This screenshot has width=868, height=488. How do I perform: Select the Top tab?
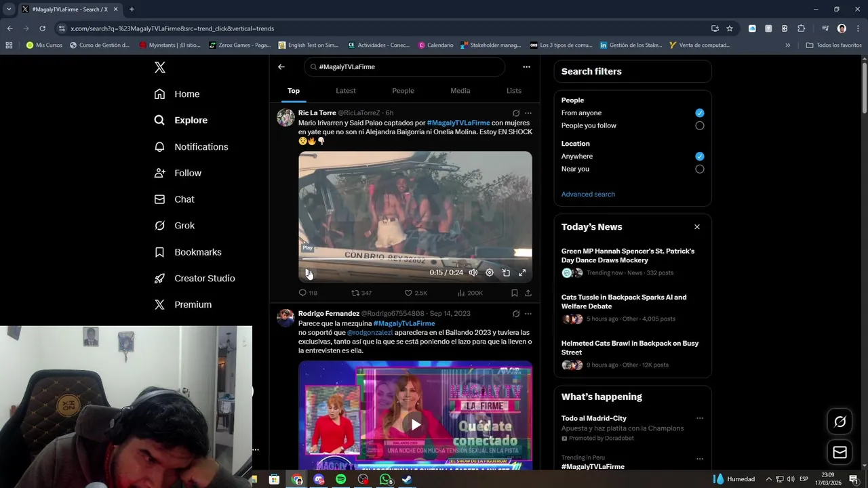coord(294,91)
